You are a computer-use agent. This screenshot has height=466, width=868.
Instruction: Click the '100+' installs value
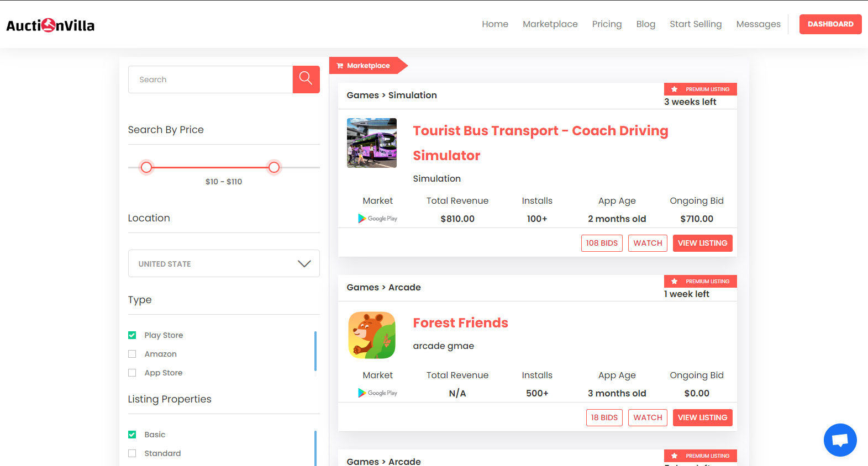pyautogui.click(x=537, y=219)
